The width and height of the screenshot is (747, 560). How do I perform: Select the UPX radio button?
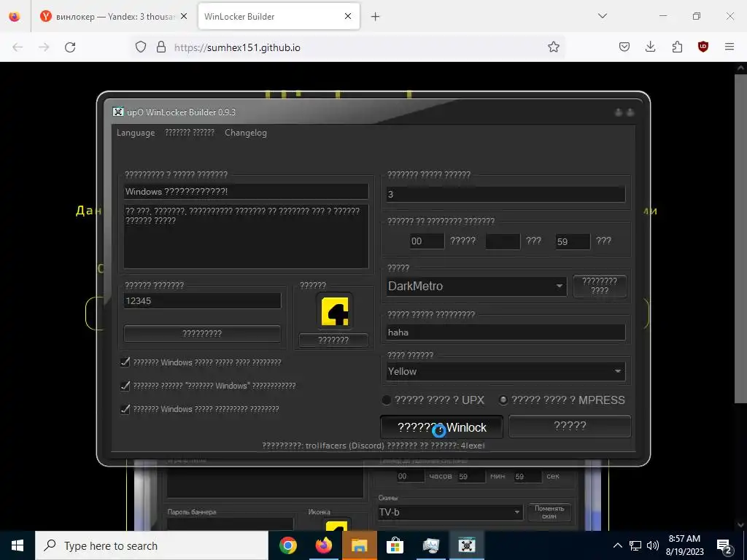(x=387, y=400)
